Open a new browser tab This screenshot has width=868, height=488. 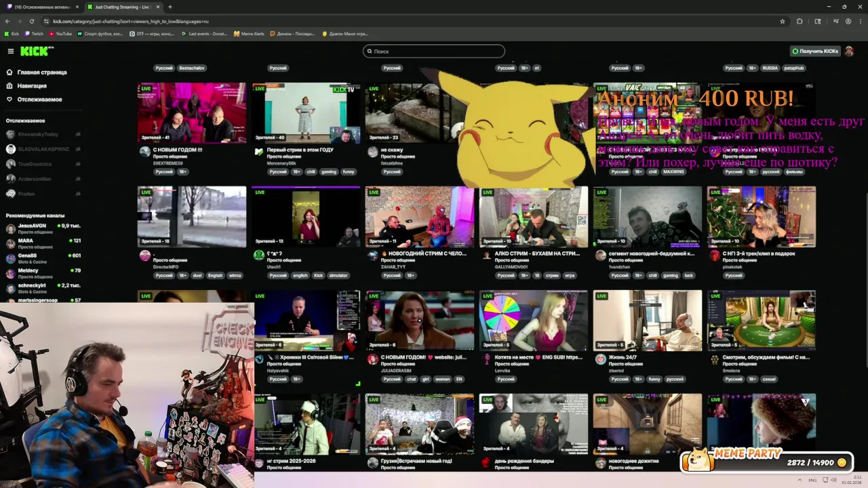pyautogui.click(x=170, y=7)
